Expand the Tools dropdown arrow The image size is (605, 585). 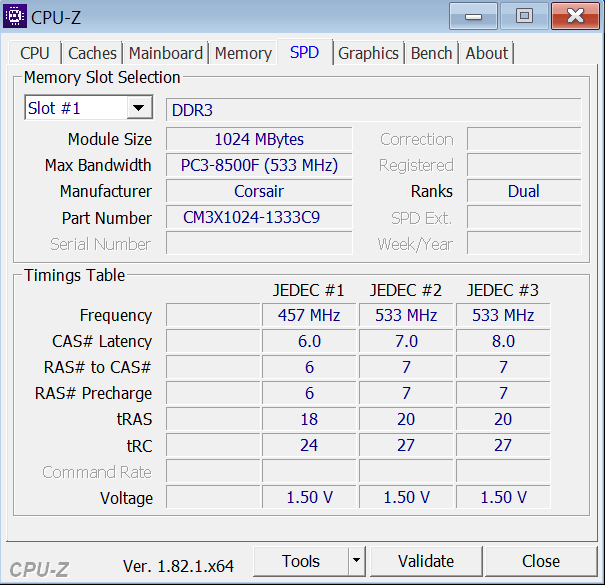(x=357, y=561)
